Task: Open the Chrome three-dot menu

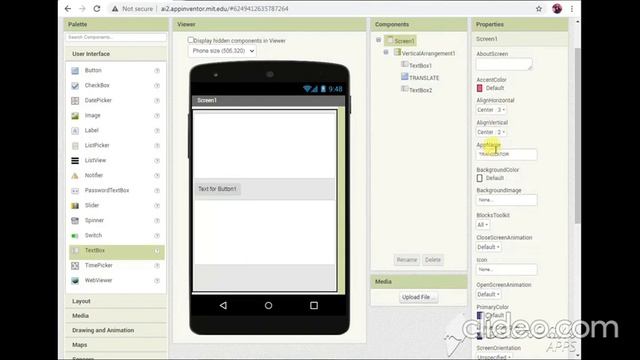Action: tap(572, 9)
